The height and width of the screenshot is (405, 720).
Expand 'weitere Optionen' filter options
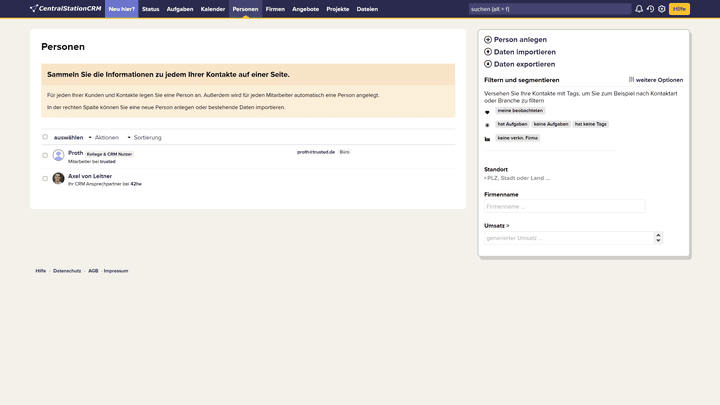tap(657, 80)
